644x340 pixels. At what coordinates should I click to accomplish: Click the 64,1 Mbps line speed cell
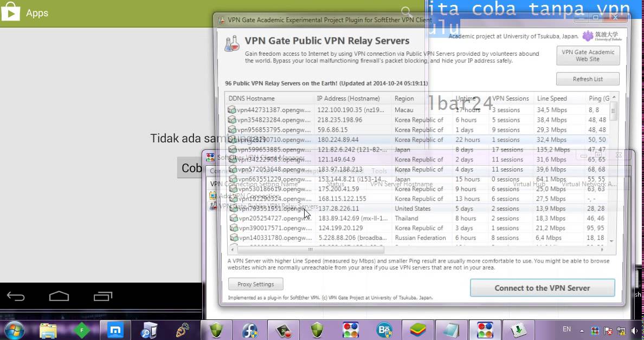[552, 179]
